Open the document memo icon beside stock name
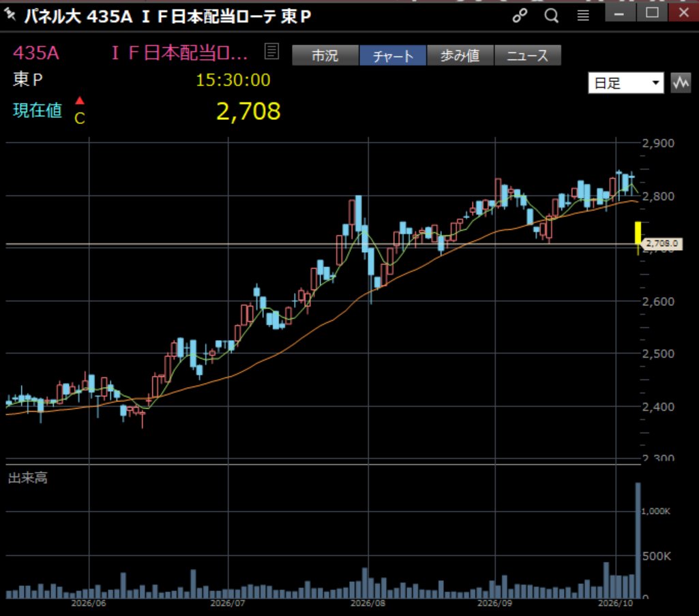 [271, 51]
